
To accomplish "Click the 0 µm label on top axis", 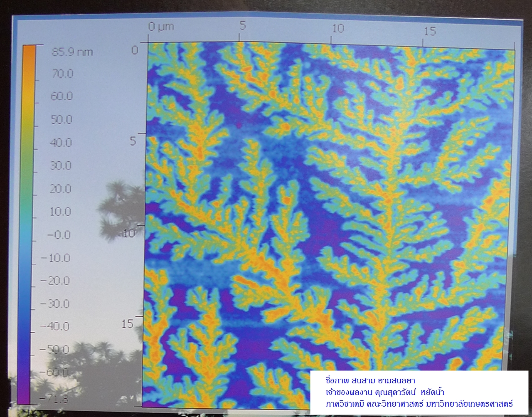I will [161, 27].
